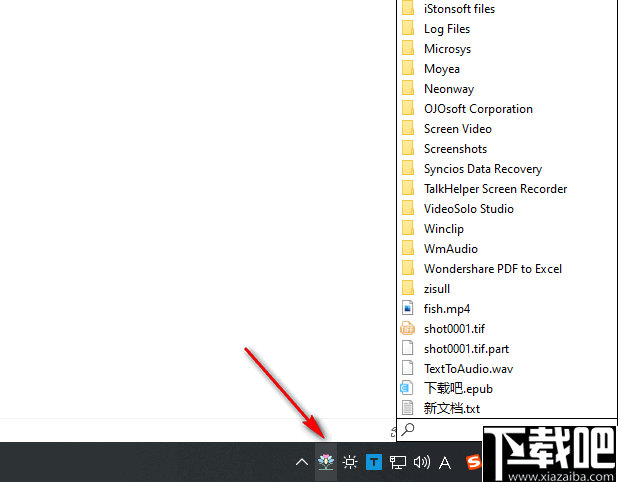This screenshot has width=618, height=482.
Task: Open the Neonway folder
Action: pos(449,89)
